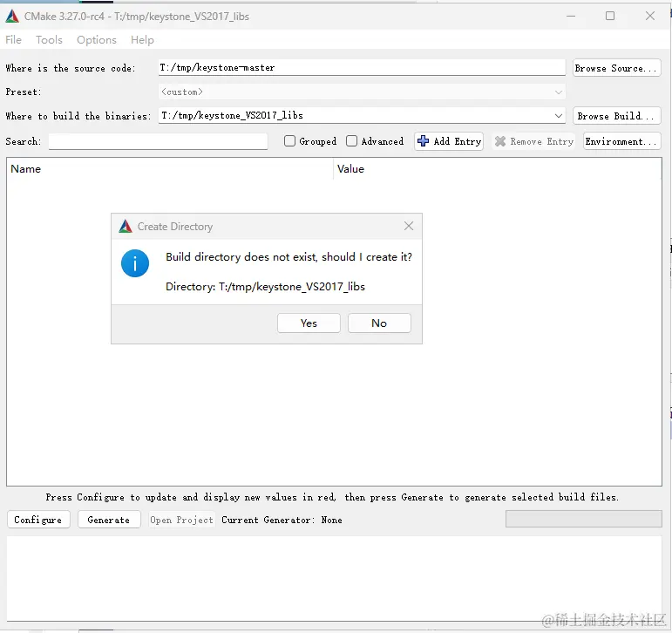Image resolution: width=672 pixels, height=633 pixels.
Task: Open the Environment settings button
Action: point(621,141)
